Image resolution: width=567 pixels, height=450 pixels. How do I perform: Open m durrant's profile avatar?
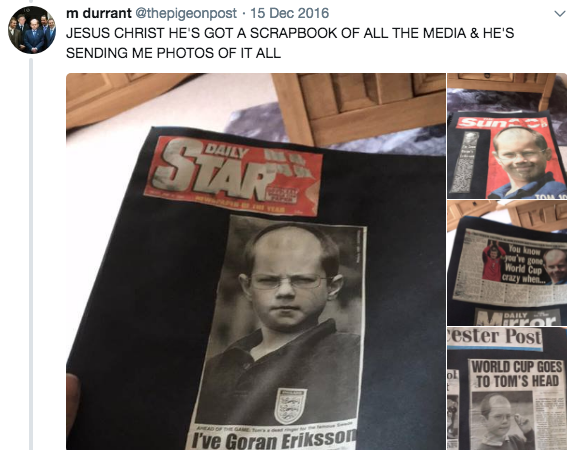[x=32, y=30]
